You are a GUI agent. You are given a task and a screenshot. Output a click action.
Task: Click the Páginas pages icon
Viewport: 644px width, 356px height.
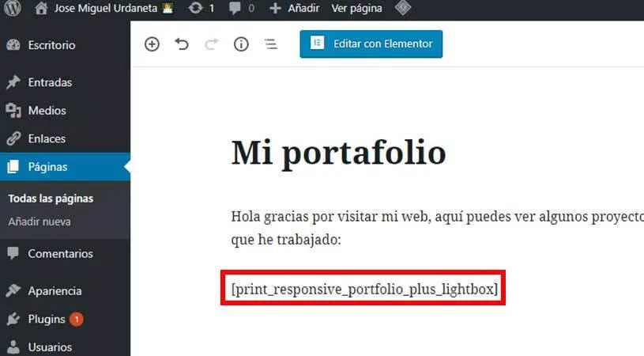(x=13, y=166)
